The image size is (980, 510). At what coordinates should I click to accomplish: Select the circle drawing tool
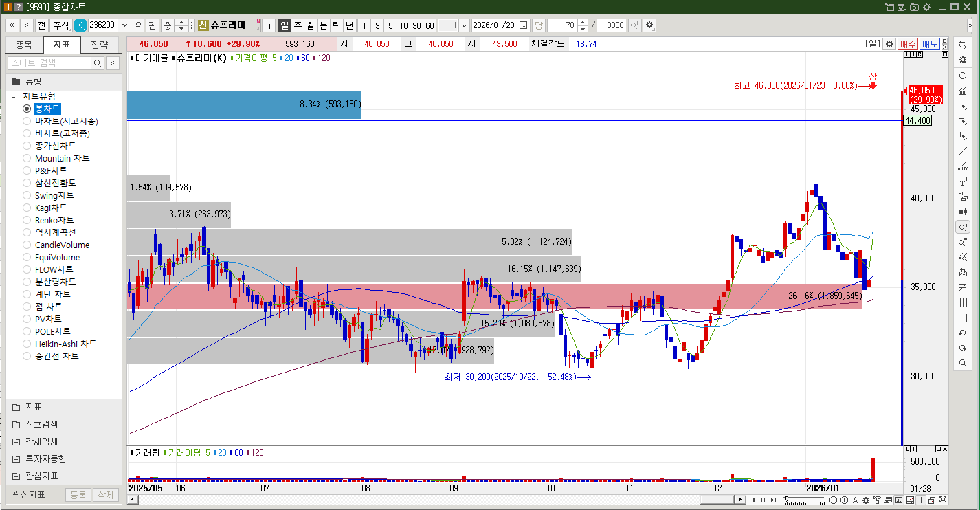click(963, 76)
